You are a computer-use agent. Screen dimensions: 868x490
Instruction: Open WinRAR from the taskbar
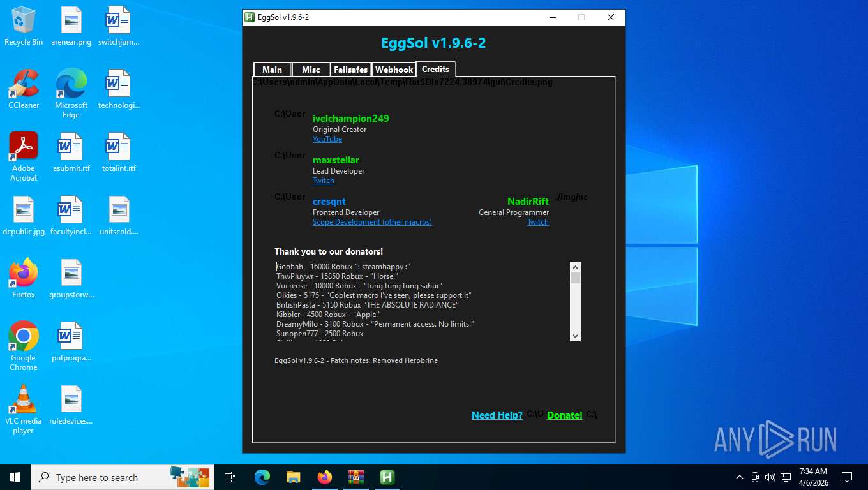(356, 477)
